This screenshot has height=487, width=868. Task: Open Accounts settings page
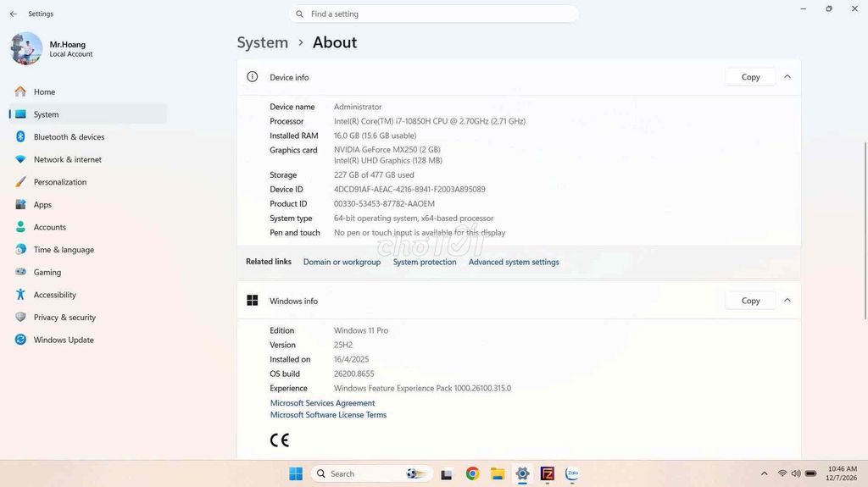pos(88,227)
